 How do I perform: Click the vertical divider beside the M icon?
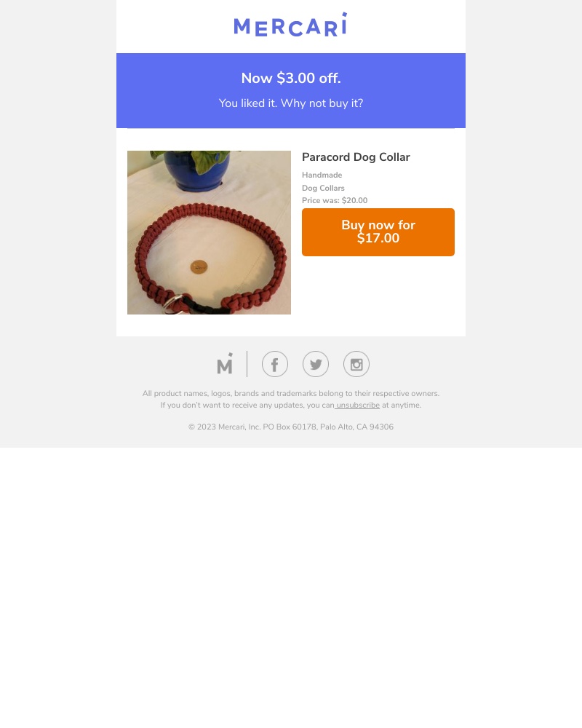(x=247, y=364)
